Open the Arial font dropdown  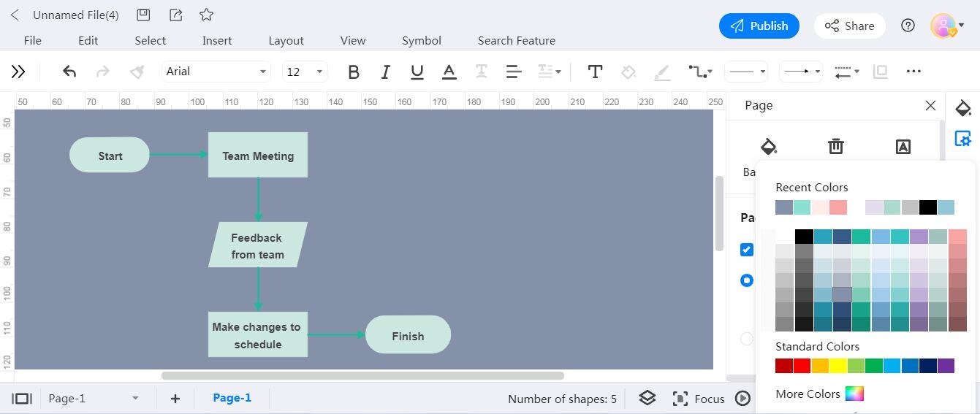216,72
